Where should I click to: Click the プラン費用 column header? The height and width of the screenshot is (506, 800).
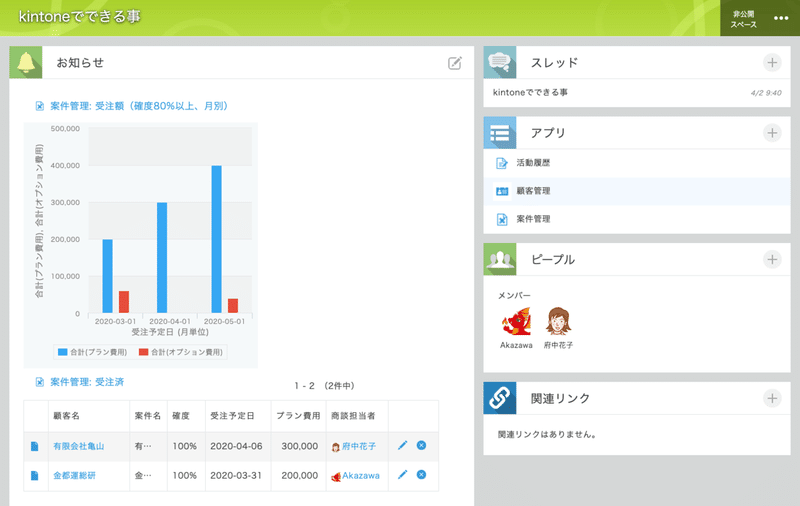tap(298, 416)
